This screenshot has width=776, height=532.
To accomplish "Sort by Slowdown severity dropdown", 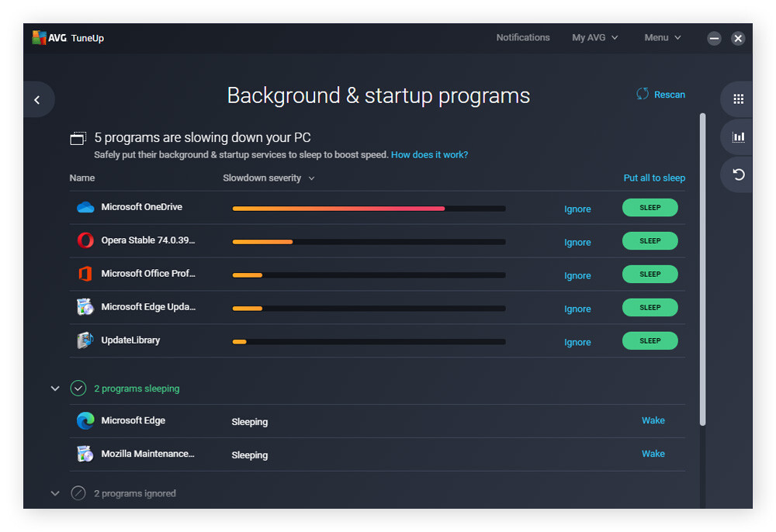I will tap(268, 178).
